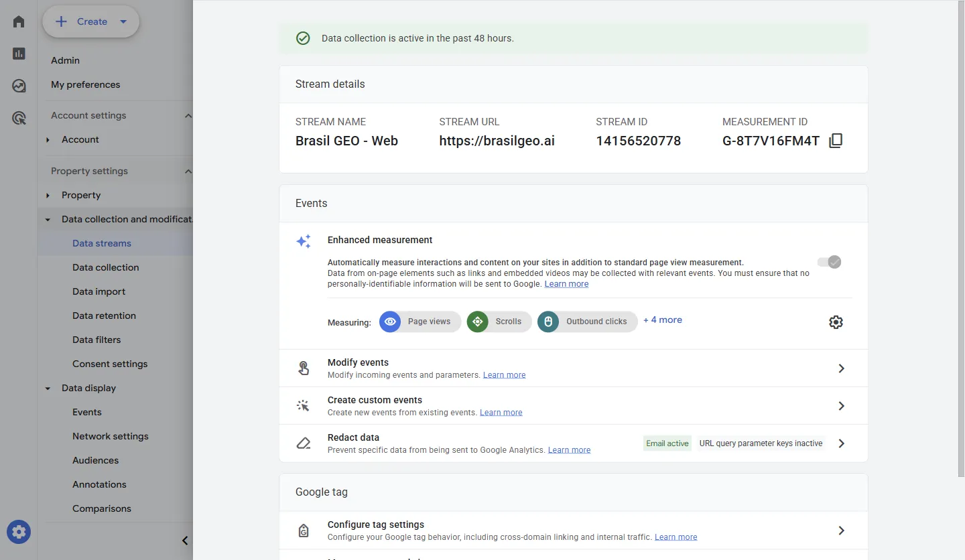Click the Outbound clicks mouse icon
The width and height of the screenshot is (965, 560).
548,322
